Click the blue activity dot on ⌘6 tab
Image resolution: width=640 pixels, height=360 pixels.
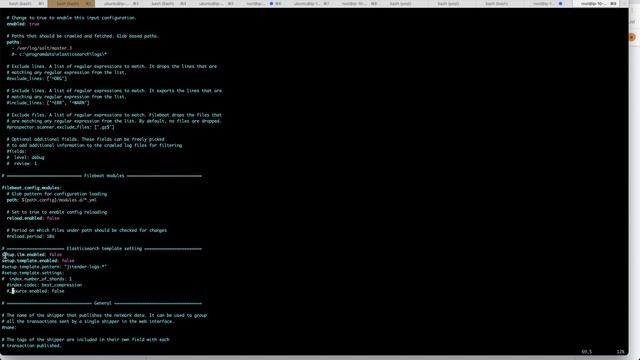click(x=271, y=4)
